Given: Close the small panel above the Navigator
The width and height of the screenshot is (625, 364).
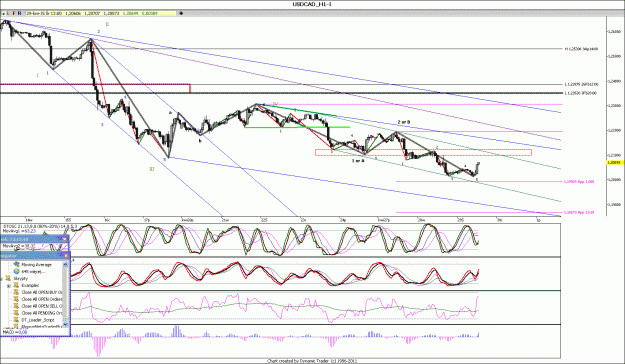Looking at the screenshot, I should (65, 239).
